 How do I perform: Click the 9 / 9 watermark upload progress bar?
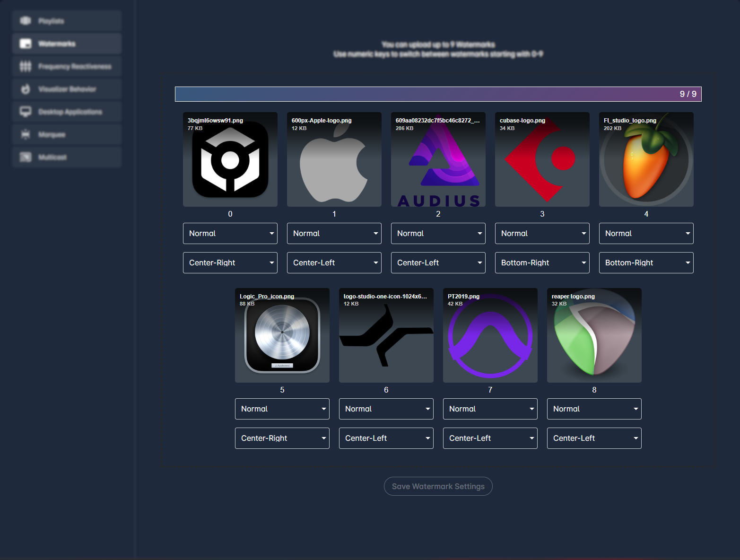pos(438,94)
